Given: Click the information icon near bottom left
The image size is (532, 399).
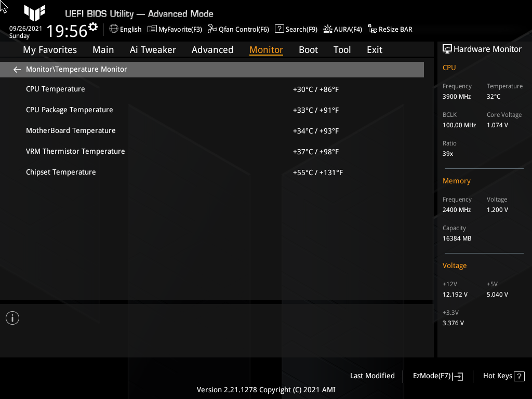Looking at the screenshot, I should pyautogui.click(x=12, y=317).
